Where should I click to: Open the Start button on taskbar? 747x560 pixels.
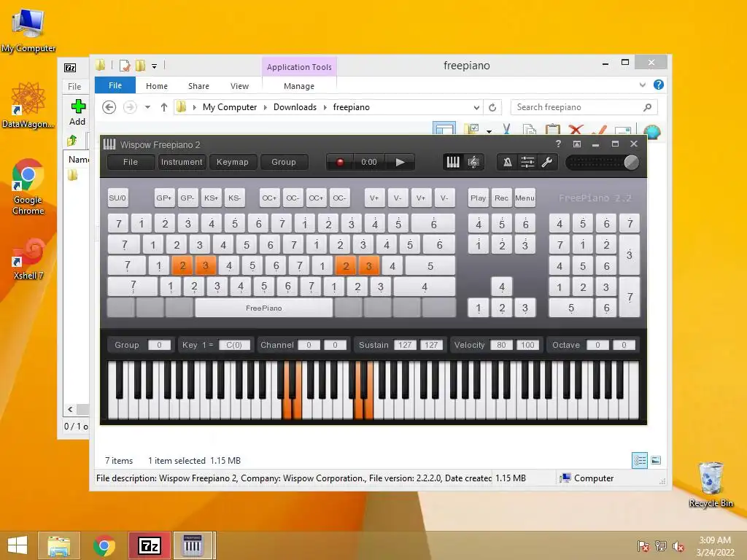[18, 545]
